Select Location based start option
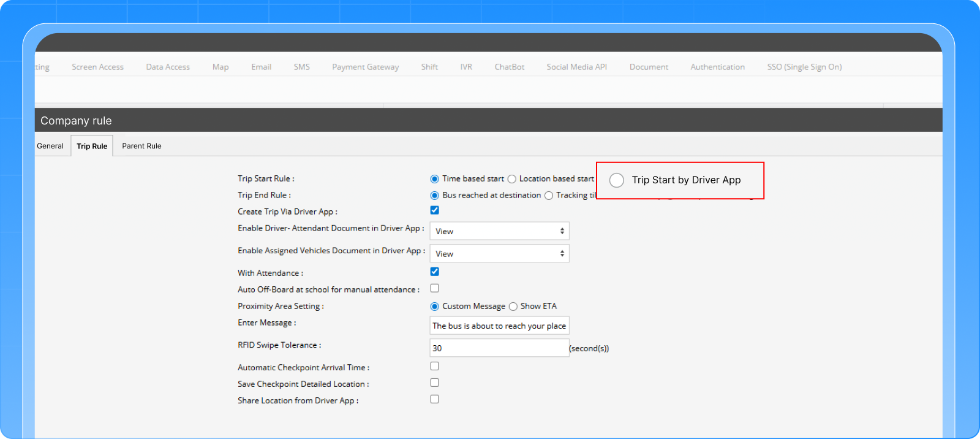Viewport: 980px width, 439px height. pyautogui.click(x=512, y=179)
